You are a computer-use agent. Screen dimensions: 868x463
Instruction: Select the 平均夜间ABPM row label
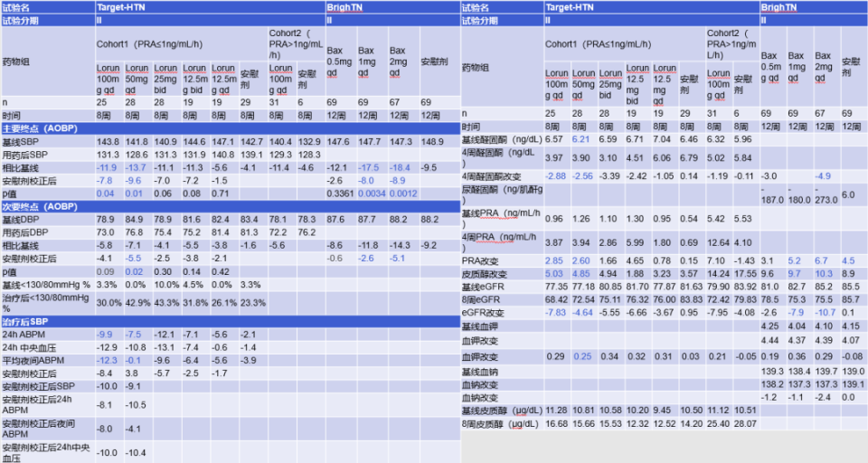33,360
